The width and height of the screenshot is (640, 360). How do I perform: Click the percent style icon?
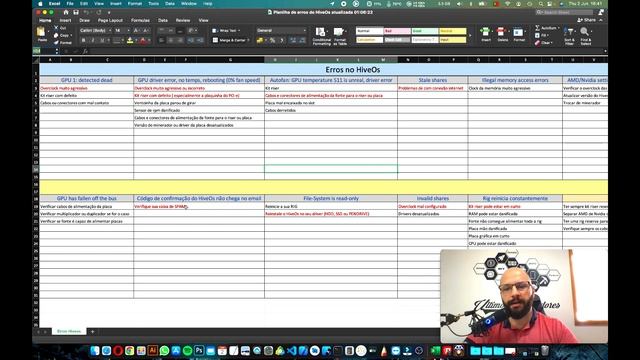[272, 40]
